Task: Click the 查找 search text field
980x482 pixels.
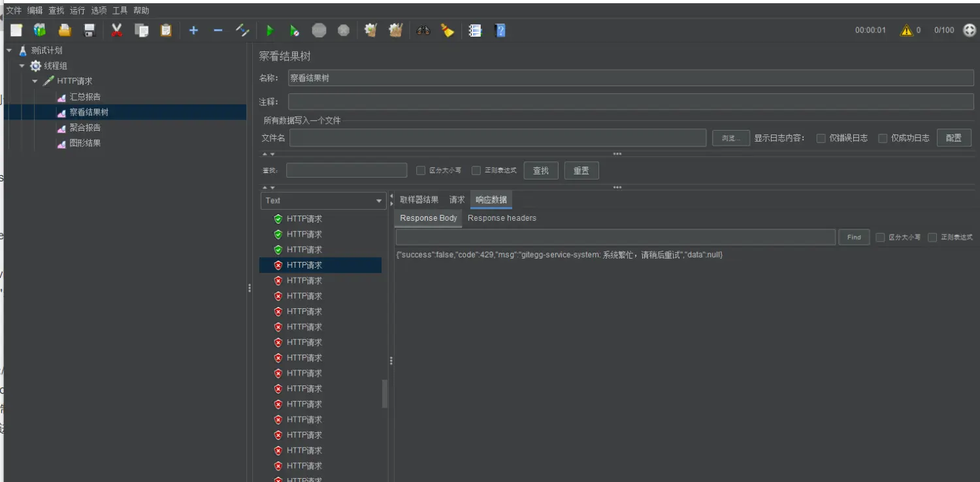Action: [x=347, y=170]
